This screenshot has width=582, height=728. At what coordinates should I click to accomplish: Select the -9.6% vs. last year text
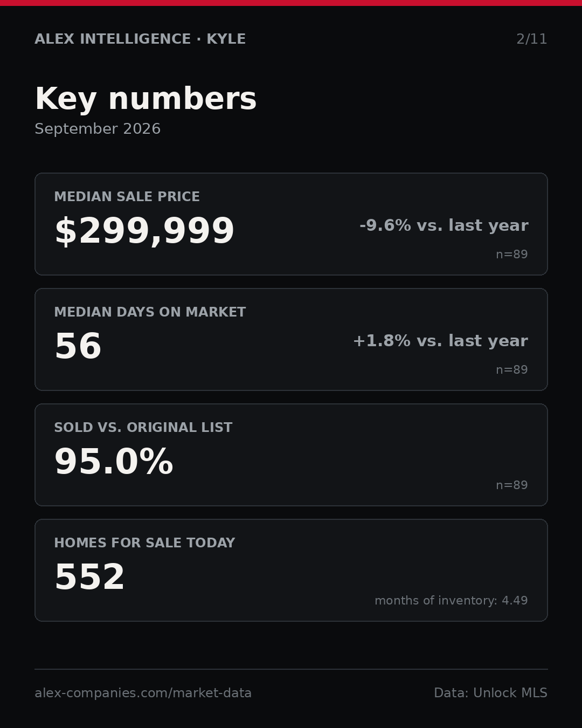[444, 225]
